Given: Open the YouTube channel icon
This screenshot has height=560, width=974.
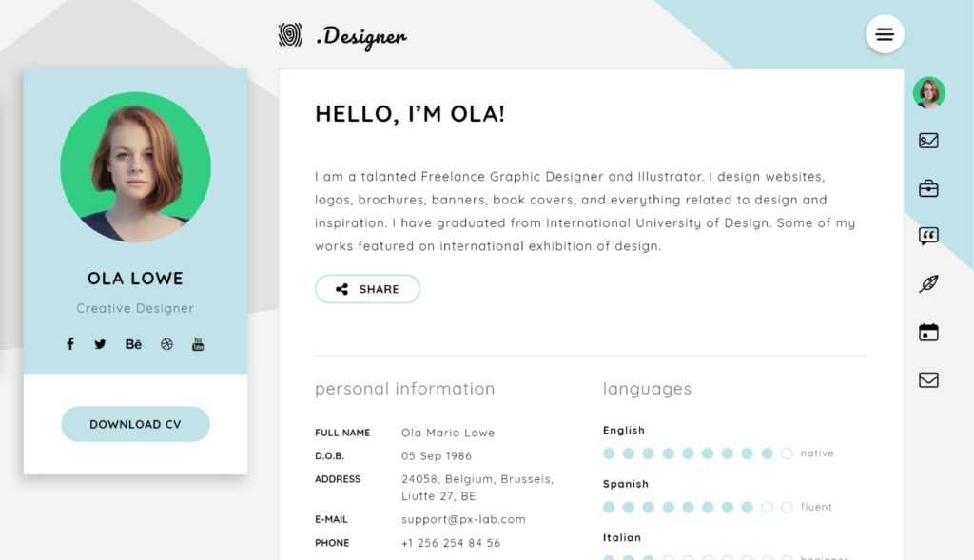Looking at the screenshot, I should [198, 344].
